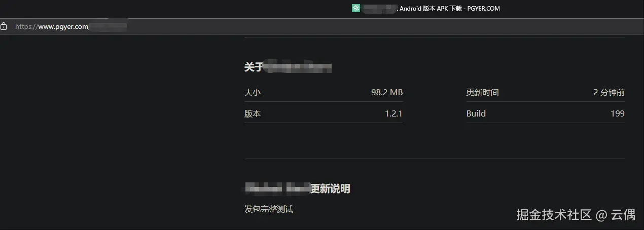Click the 大小 label
644x230 pixels.
click(253, 92)
